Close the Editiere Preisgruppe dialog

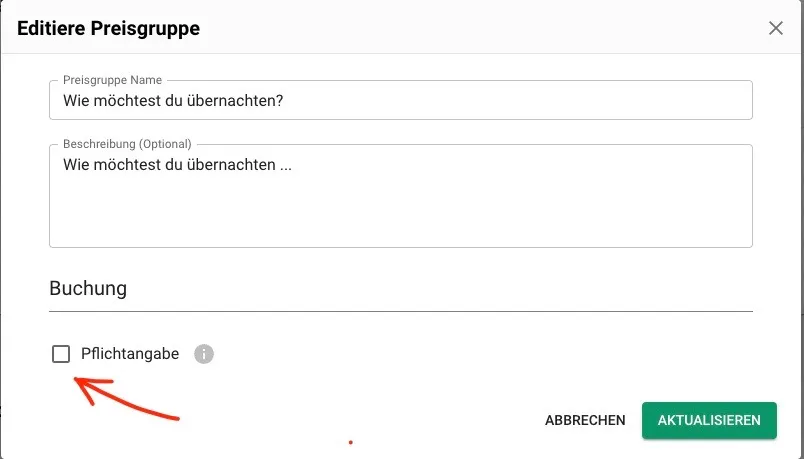776,28
